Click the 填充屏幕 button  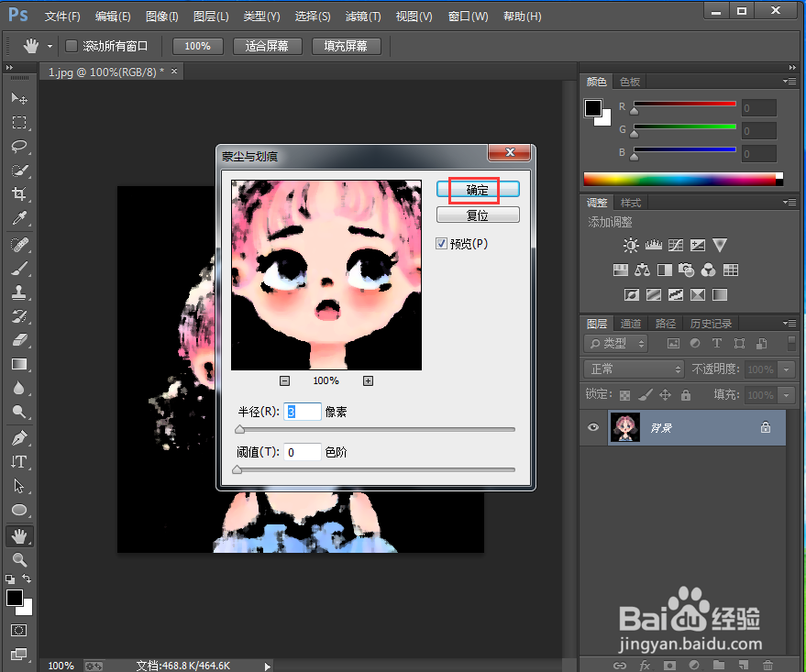[346, 46]
